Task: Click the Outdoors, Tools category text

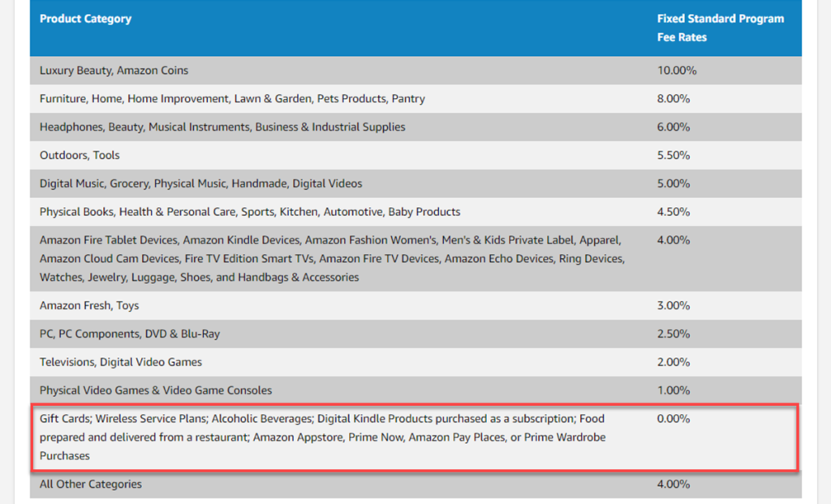Action: point(80,156)
